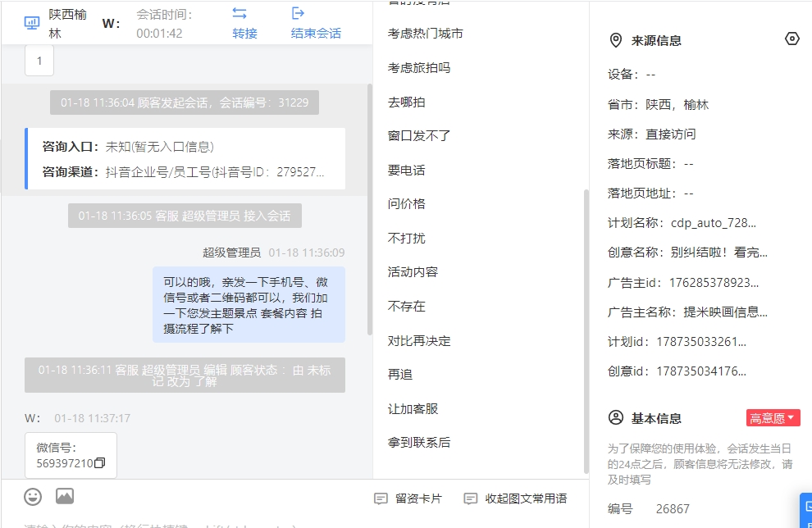Click the 省市 陕西，榆林 row

pos(658,105)
